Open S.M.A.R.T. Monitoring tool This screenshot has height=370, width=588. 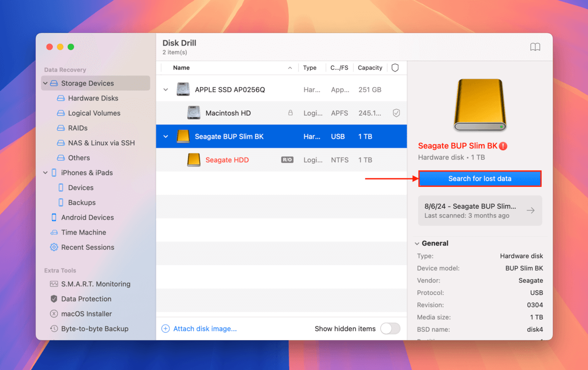coord(96,284)
